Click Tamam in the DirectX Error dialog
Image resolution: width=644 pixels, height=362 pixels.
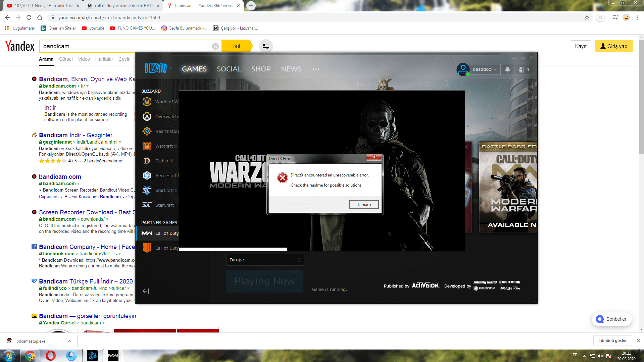[364, 205]
